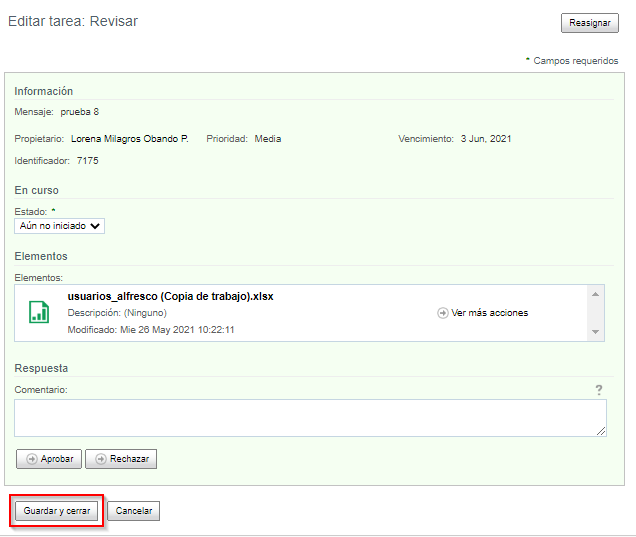
Task: Click the Vencimiento value '3 Jun, 2021'
Action: click(x=486, y=139)
